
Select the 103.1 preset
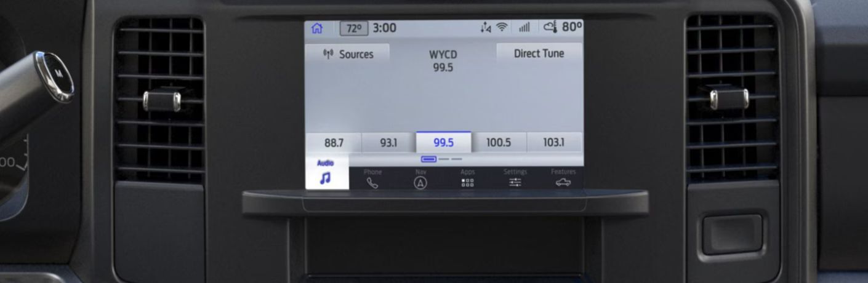pyautogui.click(x=553, y=143)
